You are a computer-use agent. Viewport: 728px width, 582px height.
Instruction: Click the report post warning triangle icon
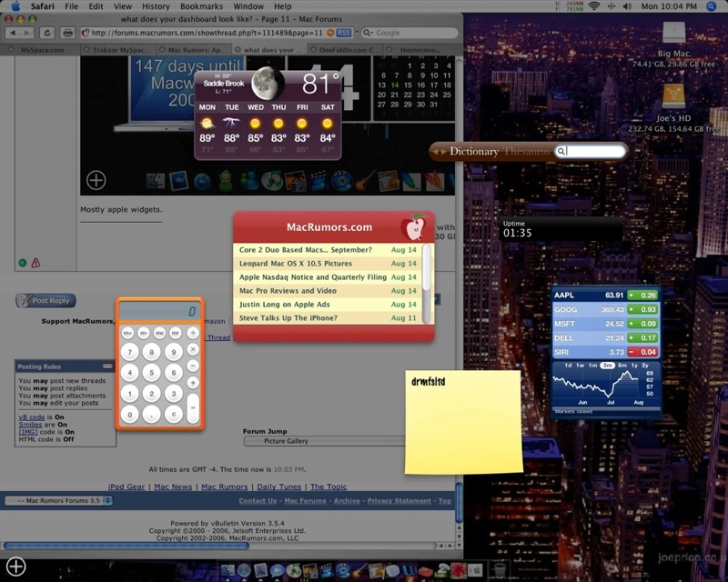pos(35,263)
